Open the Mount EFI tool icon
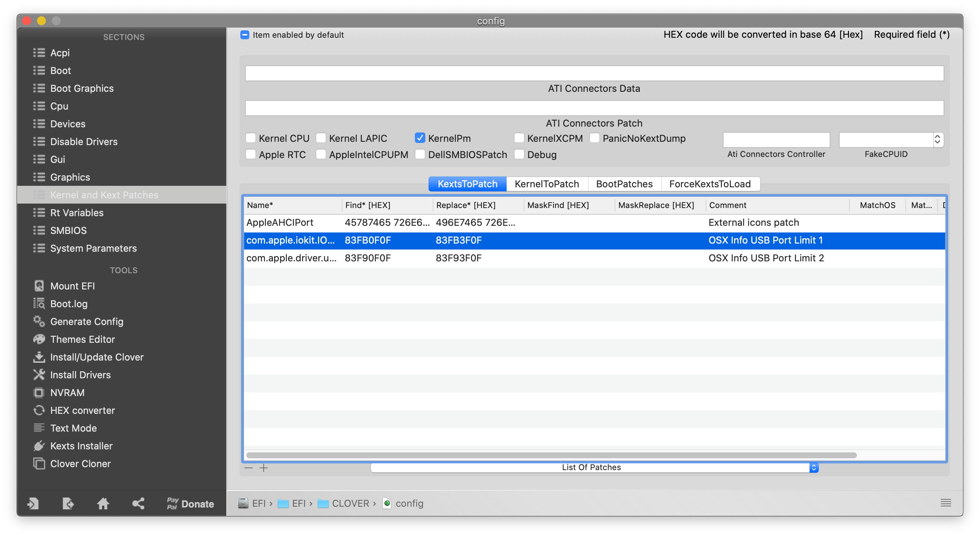 [39, 286]
